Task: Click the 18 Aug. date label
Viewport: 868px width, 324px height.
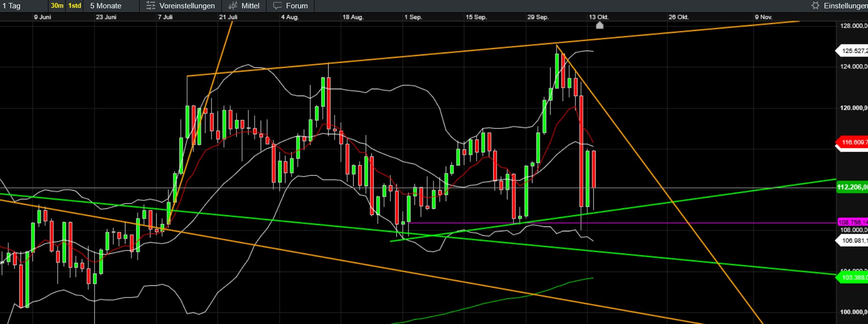Action: point(353,17)
